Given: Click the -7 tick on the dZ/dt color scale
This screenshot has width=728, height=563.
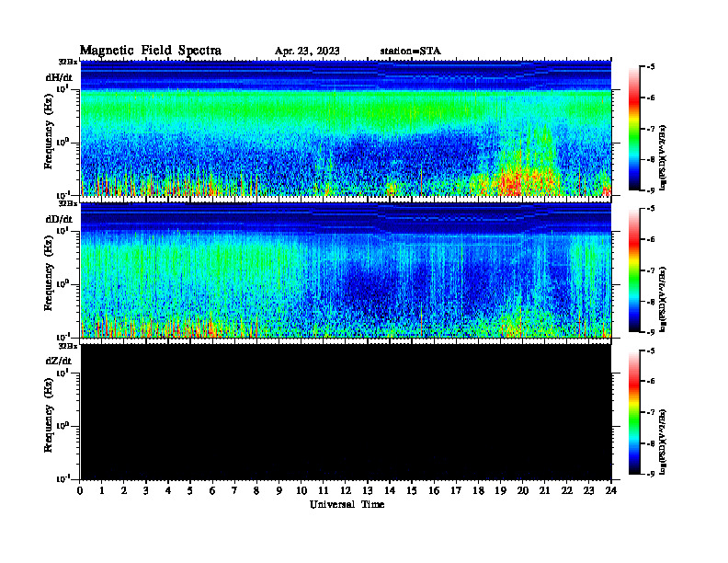Looking at the screenshot, I should [651, 412].
